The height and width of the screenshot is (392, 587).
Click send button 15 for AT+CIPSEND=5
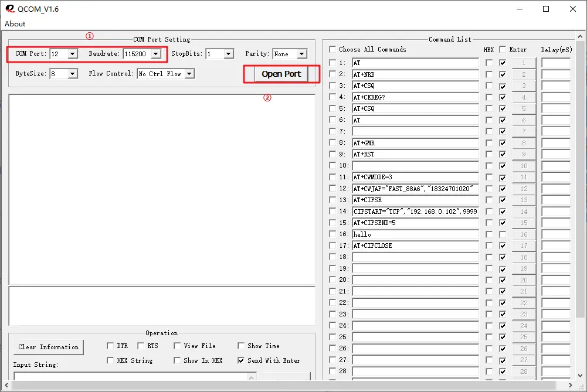tap(524, 223)
